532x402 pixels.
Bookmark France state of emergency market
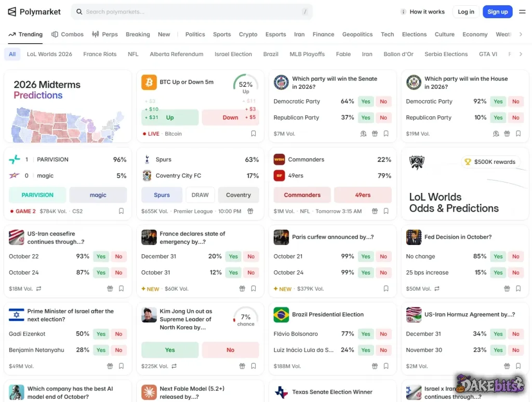(254, 288)
